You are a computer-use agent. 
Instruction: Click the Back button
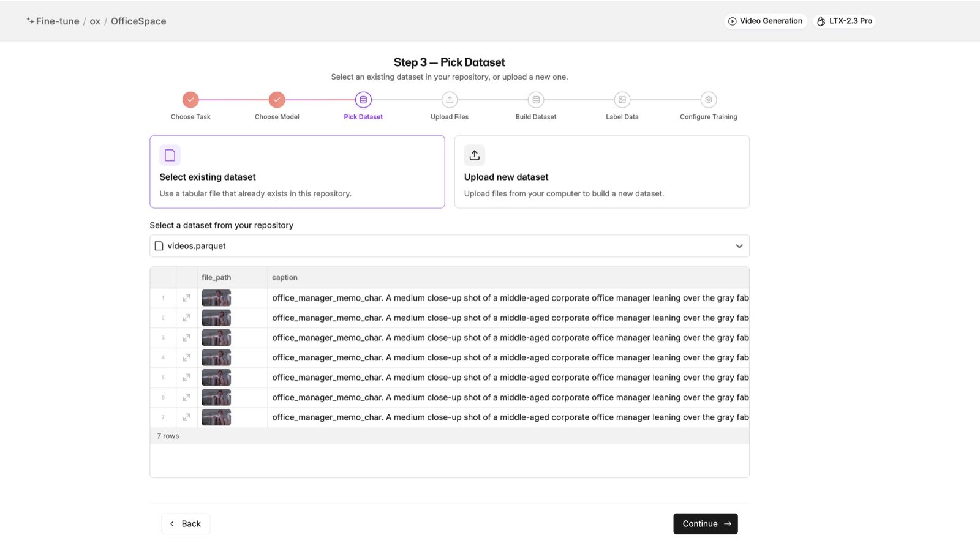186,524
